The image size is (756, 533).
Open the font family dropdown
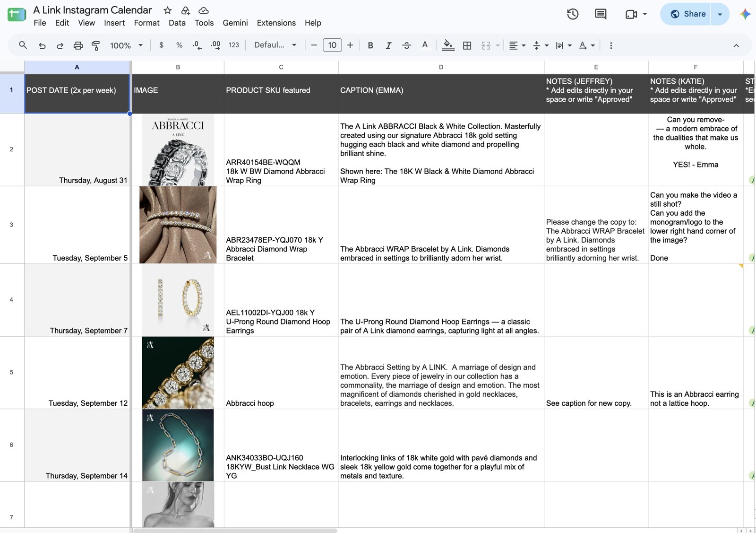[x=275, y=45]
